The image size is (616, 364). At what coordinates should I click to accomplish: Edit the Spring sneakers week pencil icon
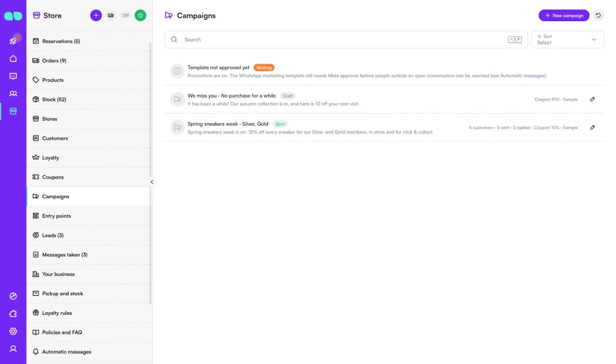click(593, 127)
